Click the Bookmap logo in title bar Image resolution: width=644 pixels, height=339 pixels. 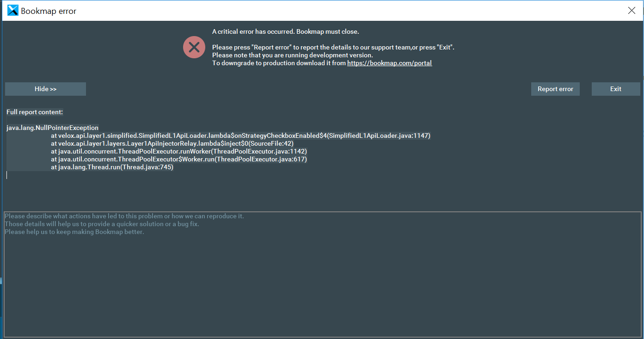(x=13, y=11)
